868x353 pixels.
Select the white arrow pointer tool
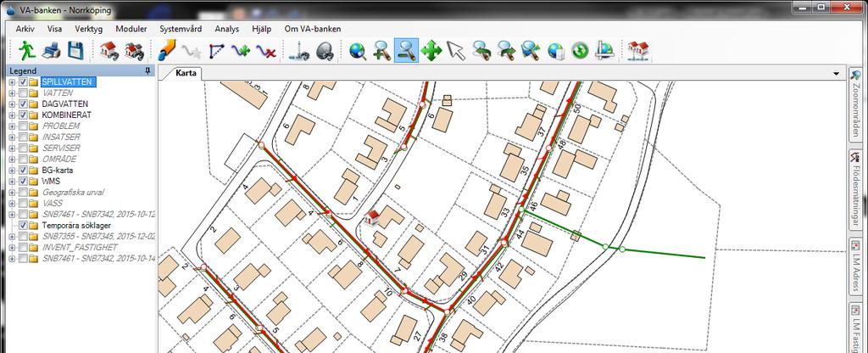456,52
